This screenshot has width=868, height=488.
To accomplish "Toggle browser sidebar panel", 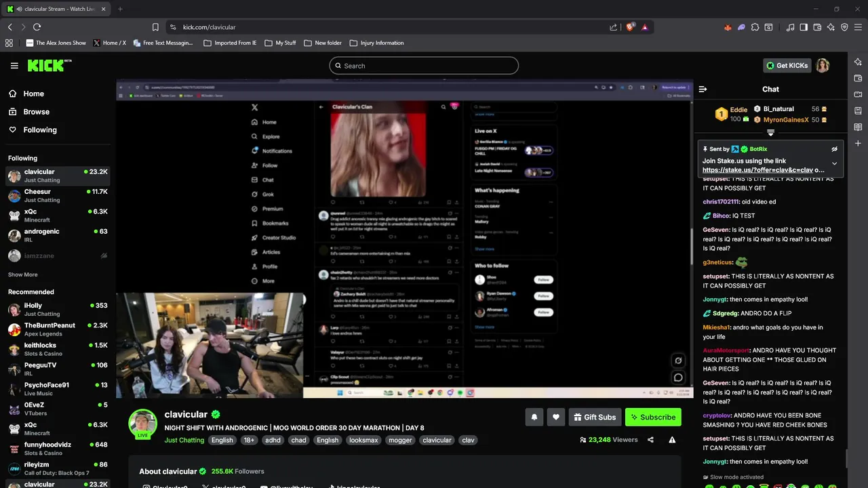I will pyautogui.click(x=804, y=27).
